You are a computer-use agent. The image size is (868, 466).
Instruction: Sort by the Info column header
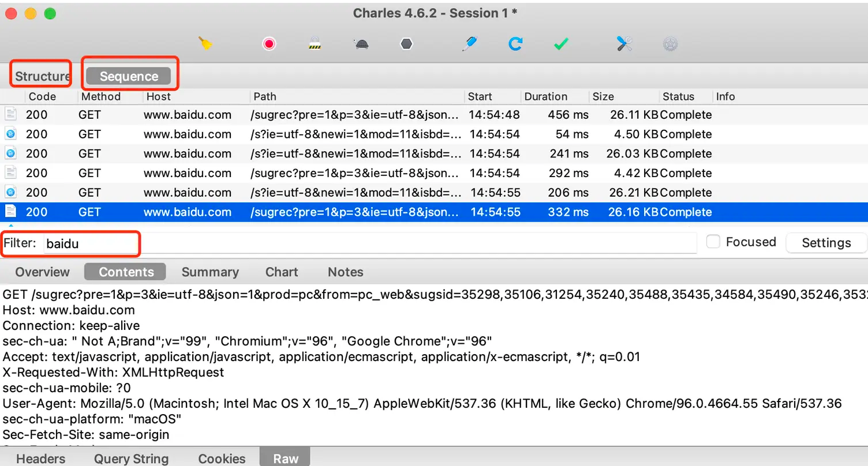pos(725,96)
